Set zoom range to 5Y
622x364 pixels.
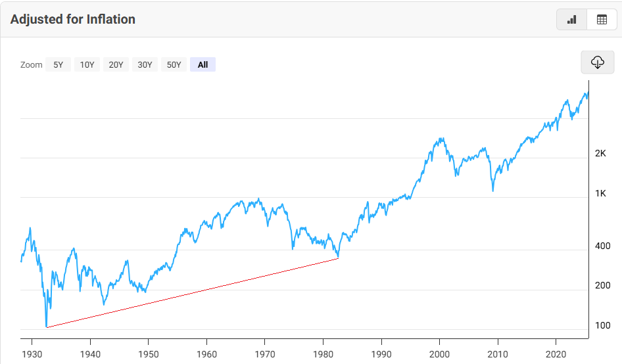59,64
